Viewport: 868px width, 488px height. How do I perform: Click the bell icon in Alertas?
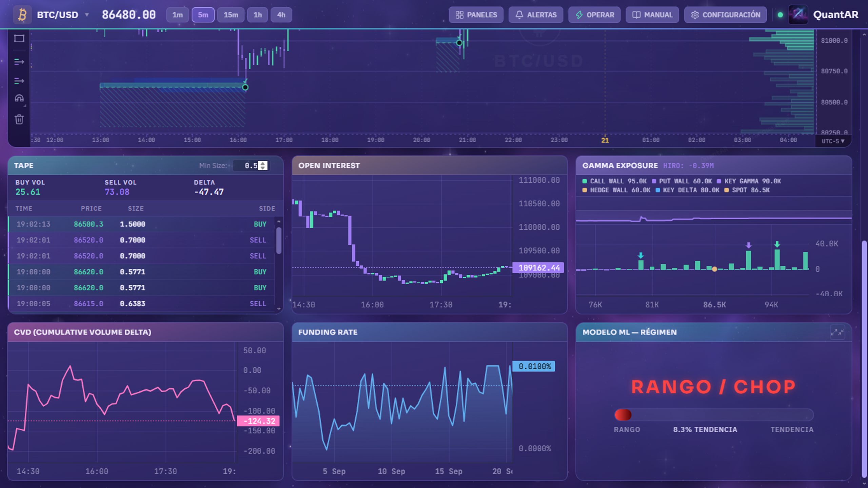(519, 15)
